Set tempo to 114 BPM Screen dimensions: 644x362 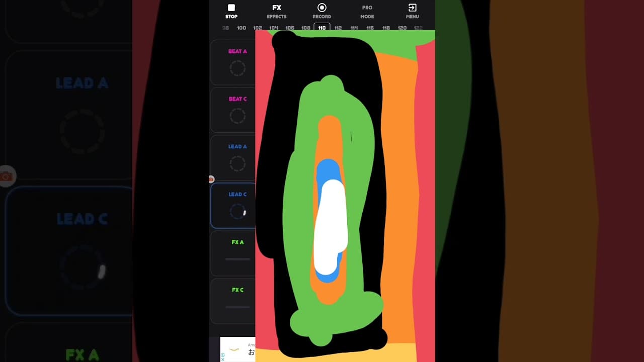pos(354,28)
